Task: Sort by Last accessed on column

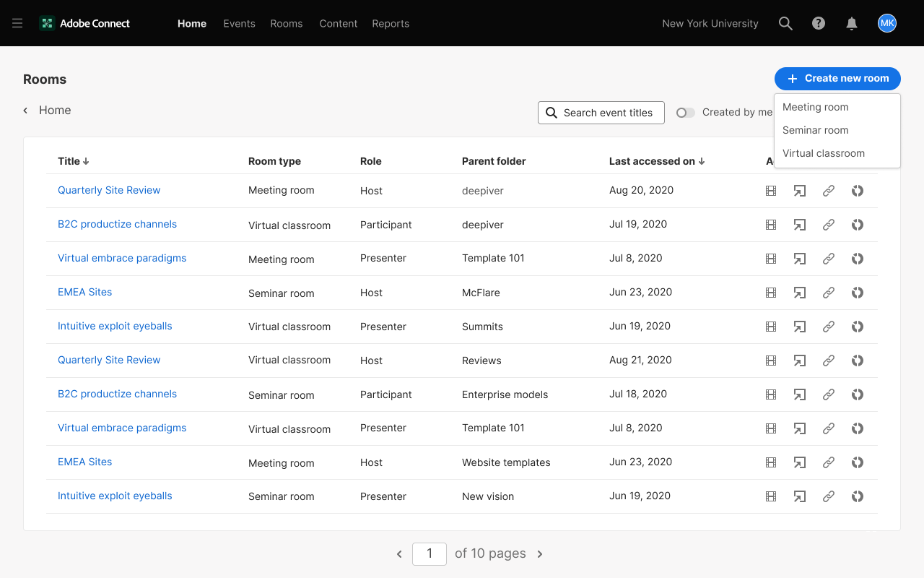Action: coord(657,161)
